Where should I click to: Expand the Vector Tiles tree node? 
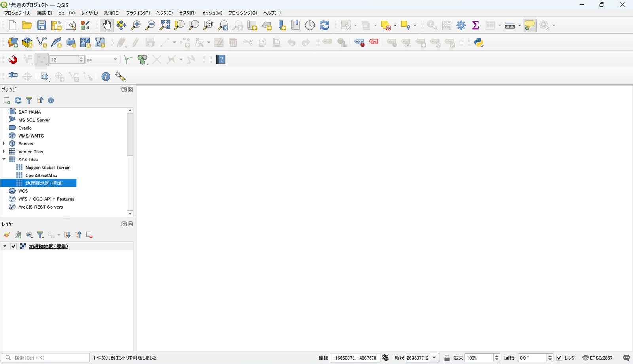point(4,151)
